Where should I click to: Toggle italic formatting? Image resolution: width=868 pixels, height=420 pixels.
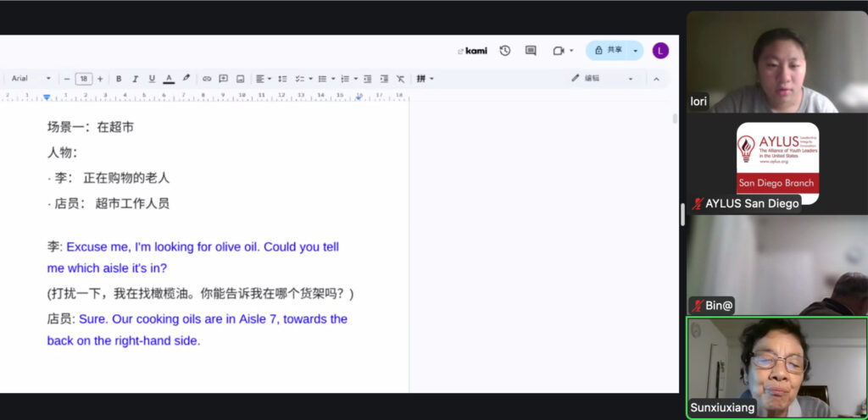[136, 79]
